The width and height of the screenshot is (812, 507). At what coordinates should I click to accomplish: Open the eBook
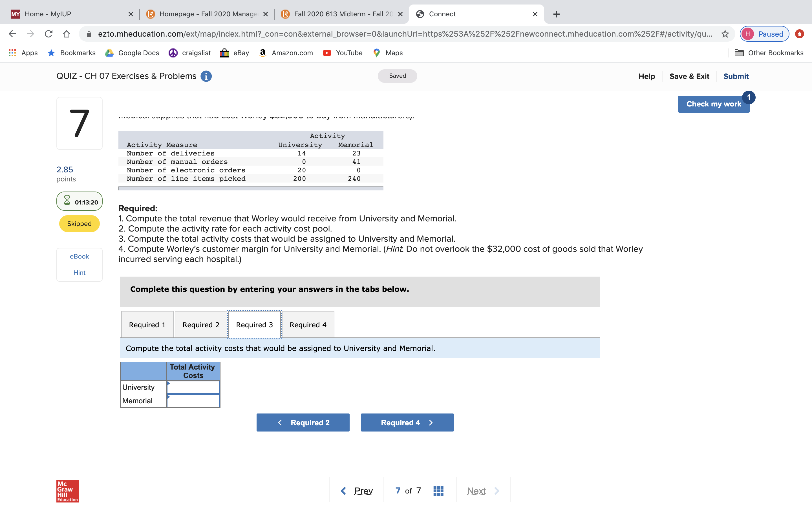point(79,256)
